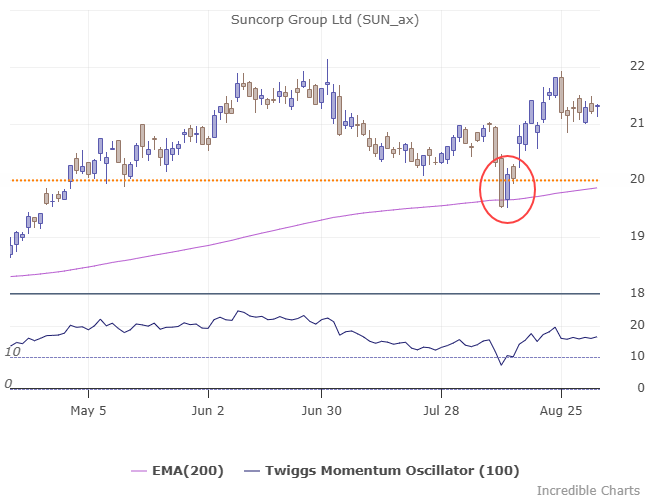Select the Twiggs Momentum Oscillator (100) legend entry
This screenshot has height=500, width=650.
pyautogui.click(x=381, y=471)
